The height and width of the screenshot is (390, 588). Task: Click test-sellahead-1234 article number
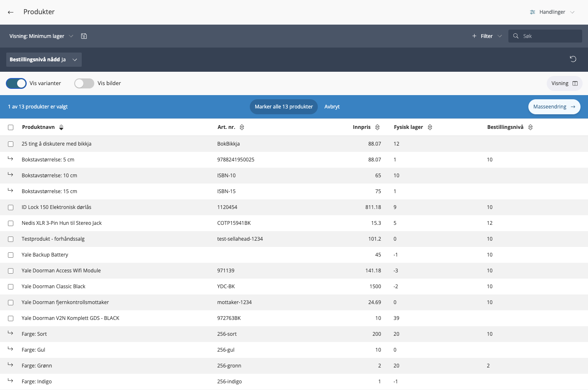pyautogui.click(x=240, y=239)
